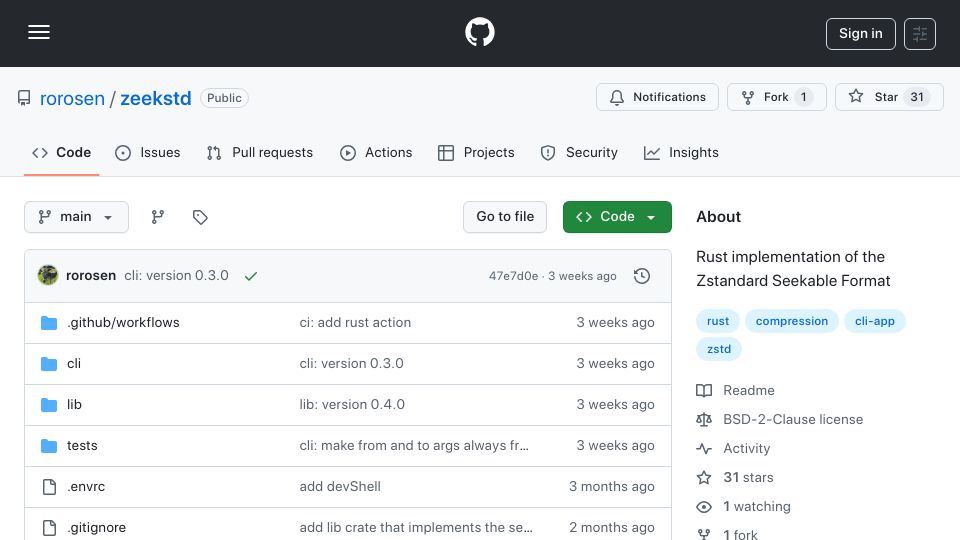
Task: Open latest commit message cli: version 0.3.0
Action: pos(176,276)
